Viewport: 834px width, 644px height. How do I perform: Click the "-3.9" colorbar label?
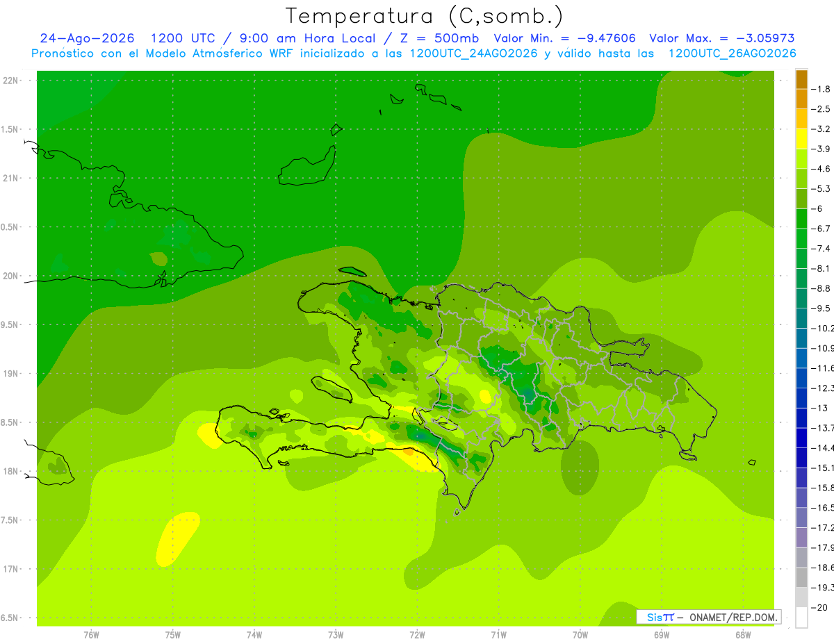(x=821, y=149)
